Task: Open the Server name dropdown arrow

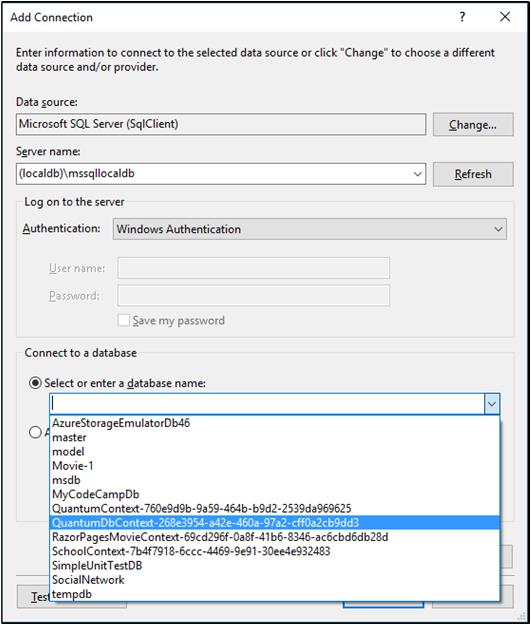Action: tap(417, 174)
